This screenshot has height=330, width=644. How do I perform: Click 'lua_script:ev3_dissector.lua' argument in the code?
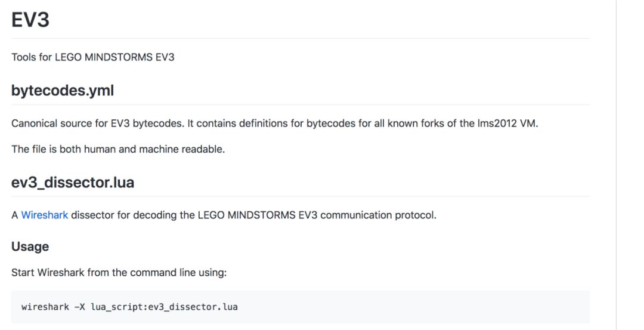point(165,307)
